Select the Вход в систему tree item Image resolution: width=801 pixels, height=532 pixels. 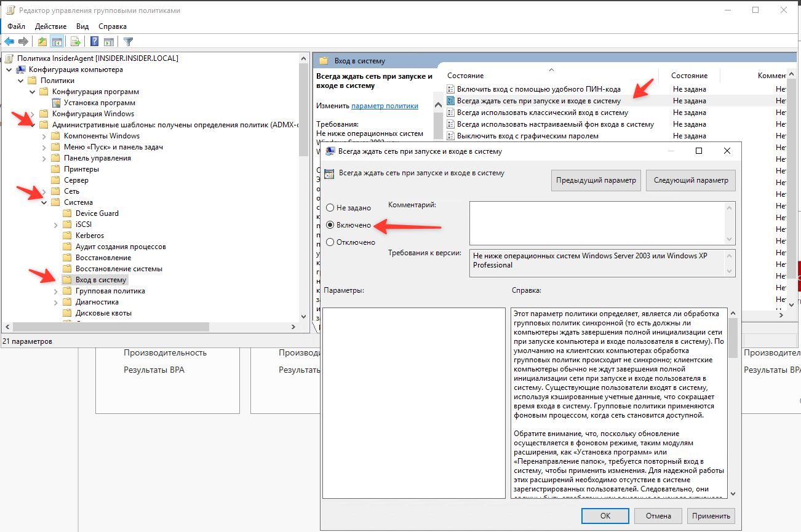[x=101, y=280]
